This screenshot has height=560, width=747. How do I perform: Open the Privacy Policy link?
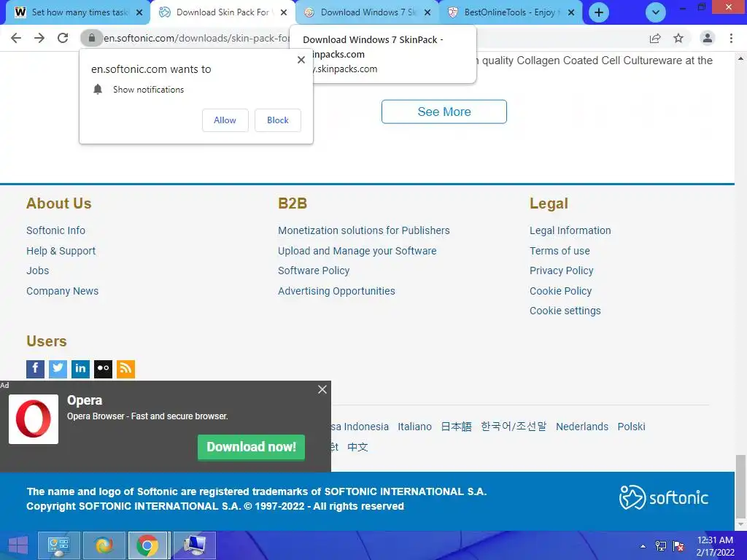click(x=562, y=271)
